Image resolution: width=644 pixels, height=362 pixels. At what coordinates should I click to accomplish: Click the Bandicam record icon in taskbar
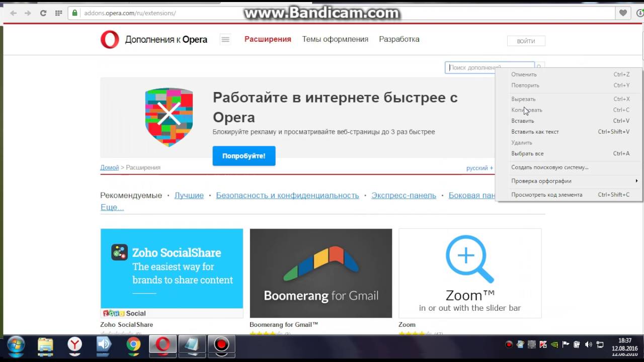coord(221,344)
